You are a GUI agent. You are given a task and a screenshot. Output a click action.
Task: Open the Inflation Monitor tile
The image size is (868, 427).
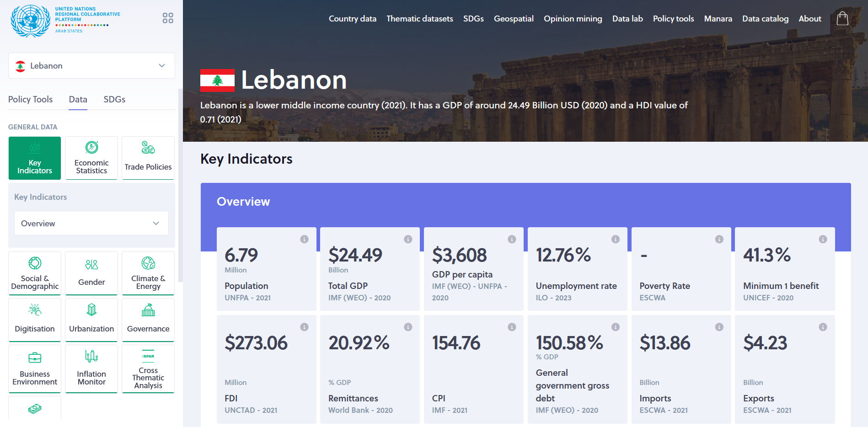click(x=91, y=368)
